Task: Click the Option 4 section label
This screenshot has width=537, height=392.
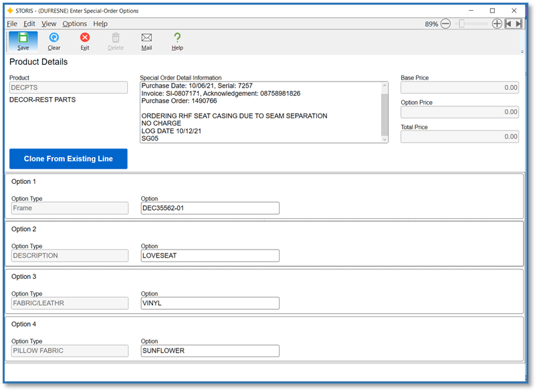Action: 23,324
